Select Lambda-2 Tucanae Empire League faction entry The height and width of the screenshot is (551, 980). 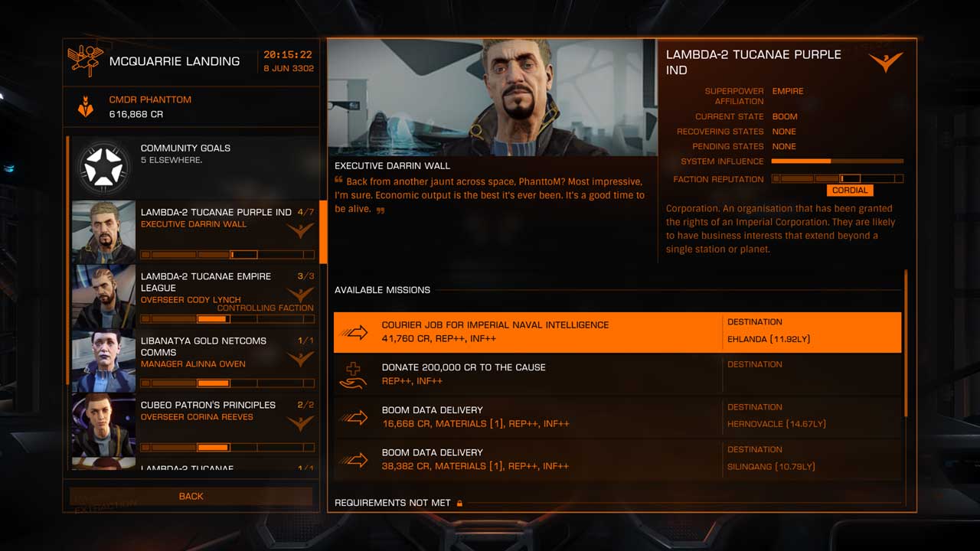click(x=226, y=295)
